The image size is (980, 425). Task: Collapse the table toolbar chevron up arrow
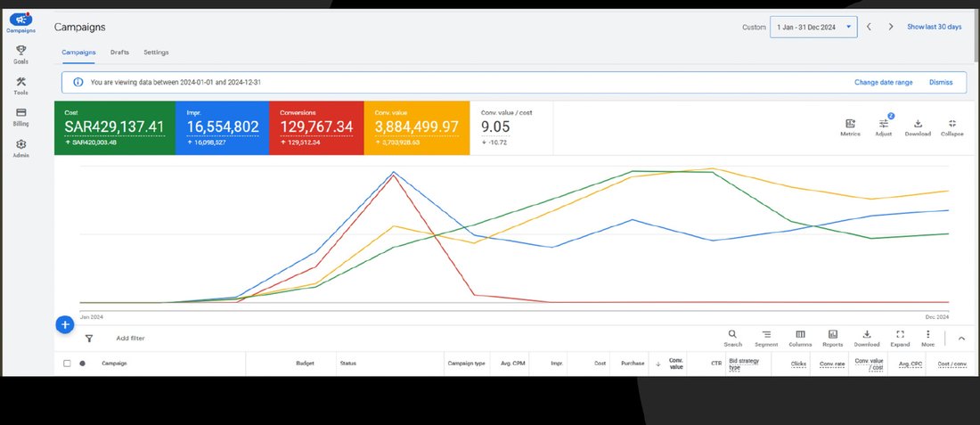tap(961, 338)
